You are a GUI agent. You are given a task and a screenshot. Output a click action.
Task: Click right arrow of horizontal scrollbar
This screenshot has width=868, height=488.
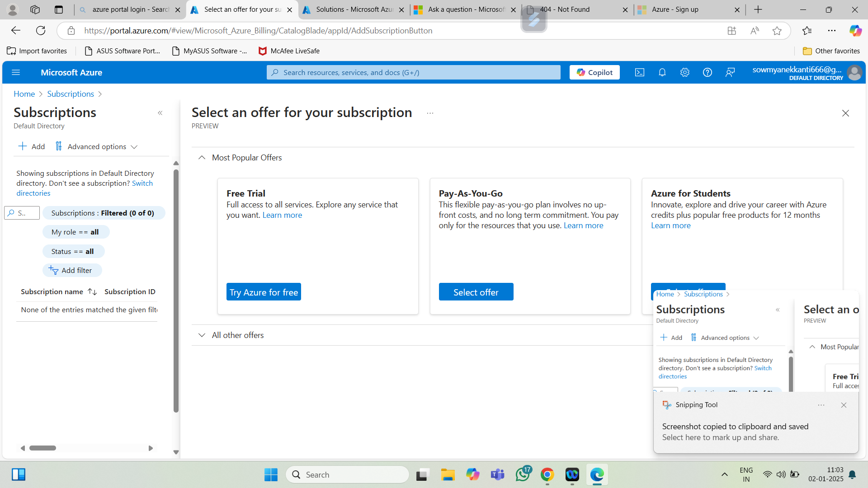151,448
